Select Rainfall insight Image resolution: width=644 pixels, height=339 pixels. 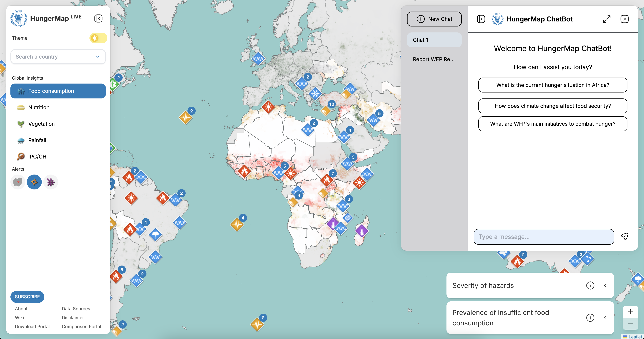pos(58,140)
